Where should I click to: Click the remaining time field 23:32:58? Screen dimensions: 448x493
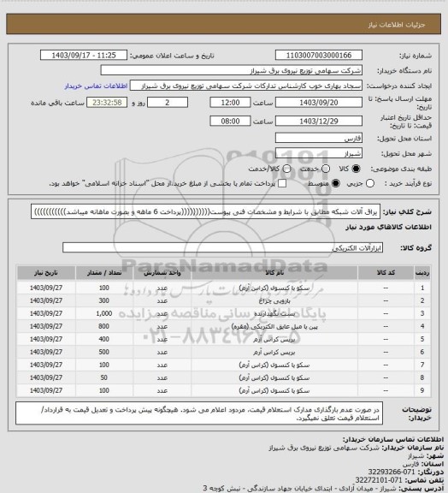pyautogui.click(x=107, y=103)
